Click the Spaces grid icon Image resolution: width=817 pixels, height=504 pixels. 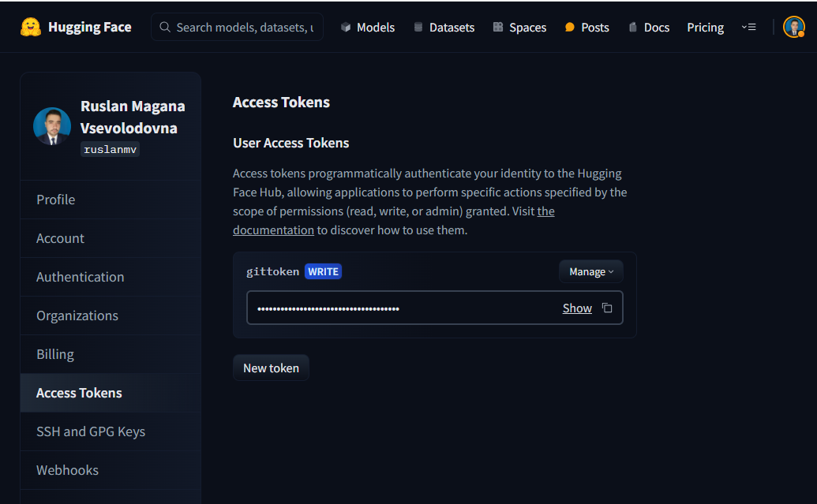point(497,27)
